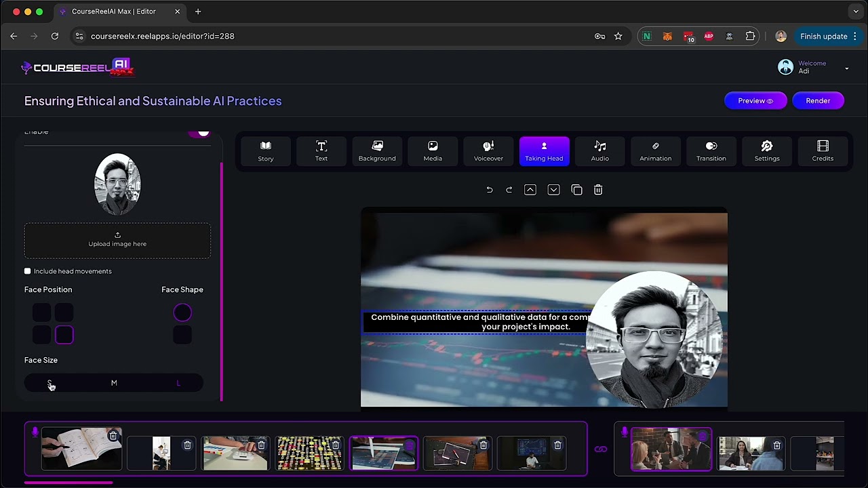This screenshot has height=488, width=868.
Task: Select bottom-right face position
Action: tap(64, 335)
